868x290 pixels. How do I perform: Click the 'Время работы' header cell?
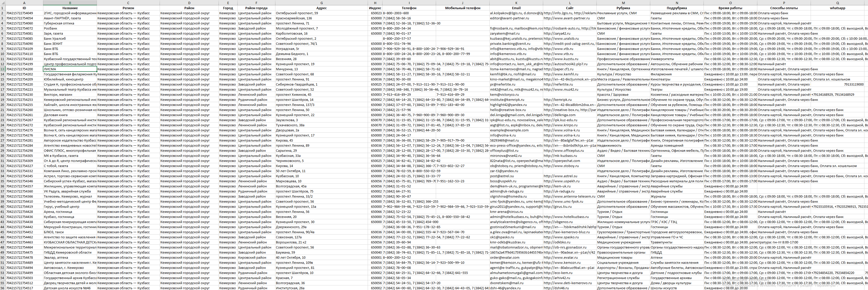[730, 8]
